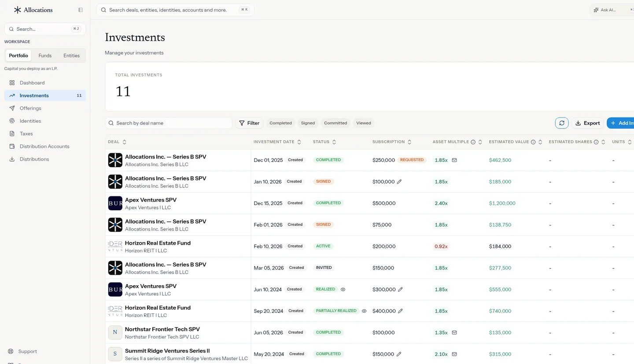Click the envelope icon beside 2.10x multiple
The width and height of the screenshot is (634, 364).
[454, 354]
